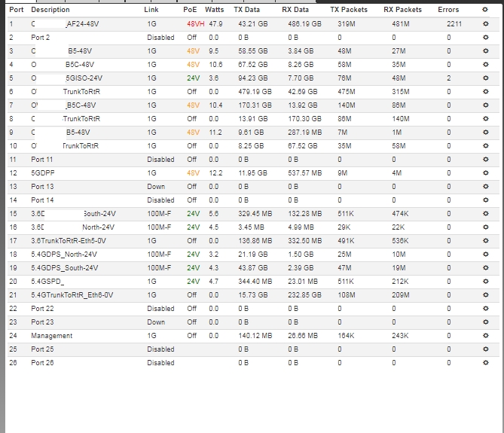Sort by RX Packets column header
Screen dimensions: 504x433
click(403, 11)
